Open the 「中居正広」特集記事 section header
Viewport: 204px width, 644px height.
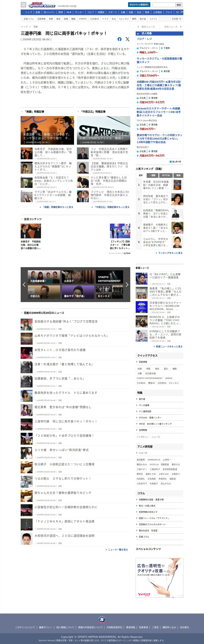click(x=93, y=112)
